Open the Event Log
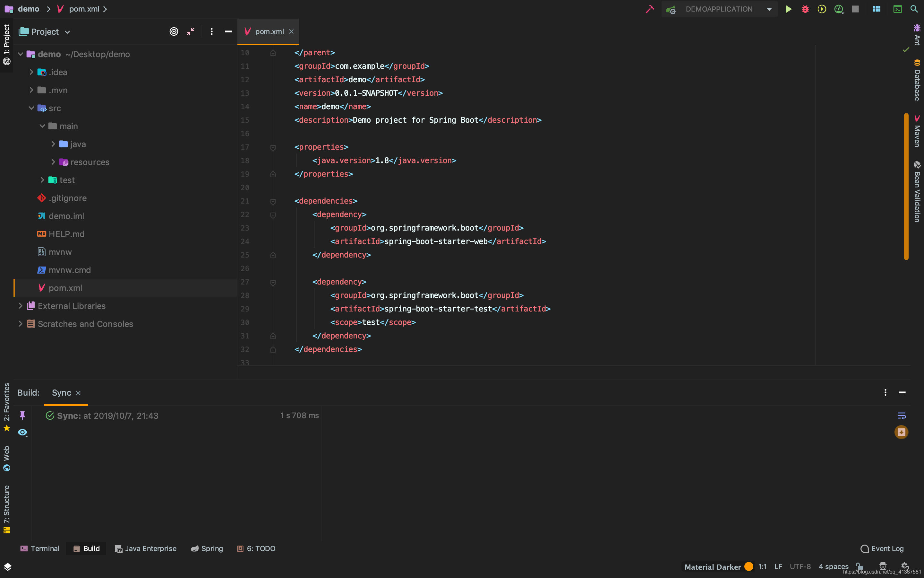This screenshot has height=578, width=924. (x=882, y=548)
